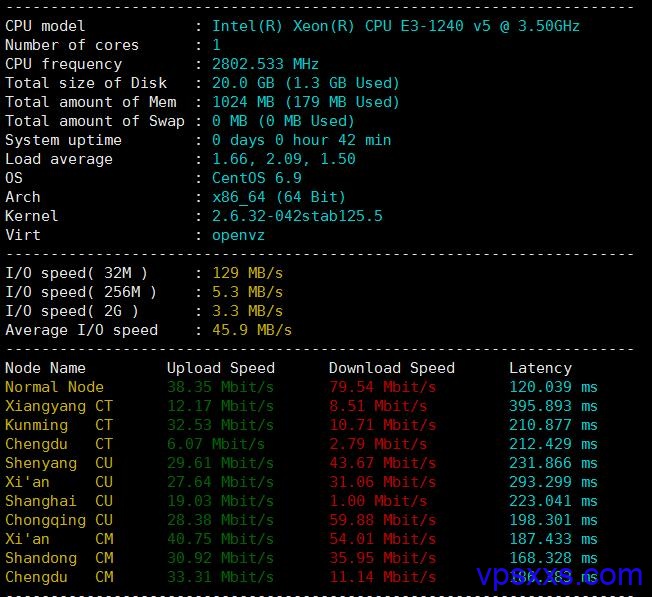Select the CentOS 6.9 OS value
The width and height of the screenshot is (652, 597).
[257, 178]
